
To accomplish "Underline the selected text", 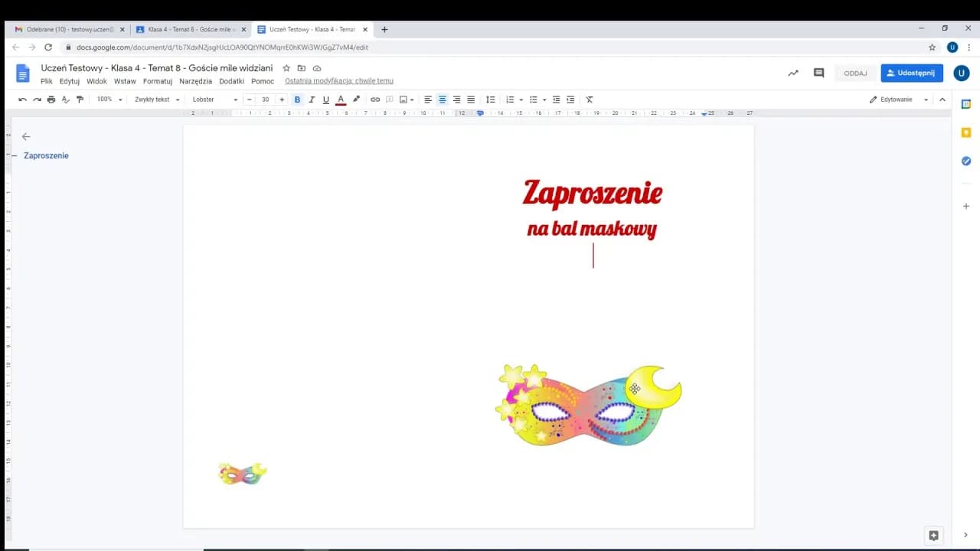I will [326, 99].
